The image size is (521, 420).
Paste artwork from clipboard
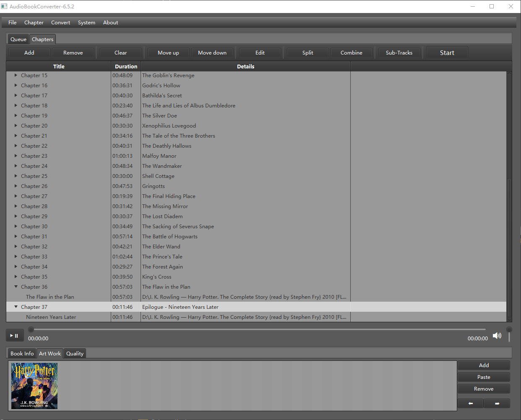(x=483, y=377)
